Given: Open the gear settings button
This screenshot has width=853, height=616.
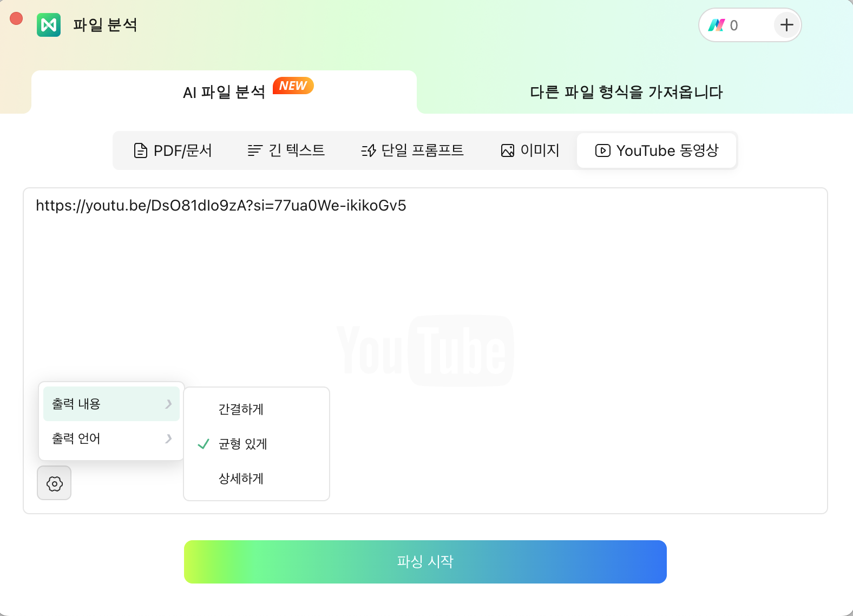Looking at the screenshot, I should 54,483.
